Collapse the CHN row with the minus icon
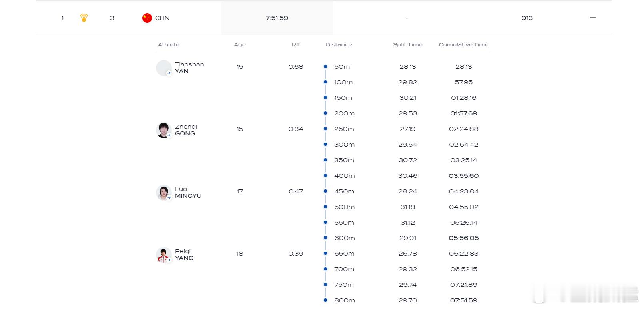The height and width of the screenshot is (310, 644). coord(593,18)
